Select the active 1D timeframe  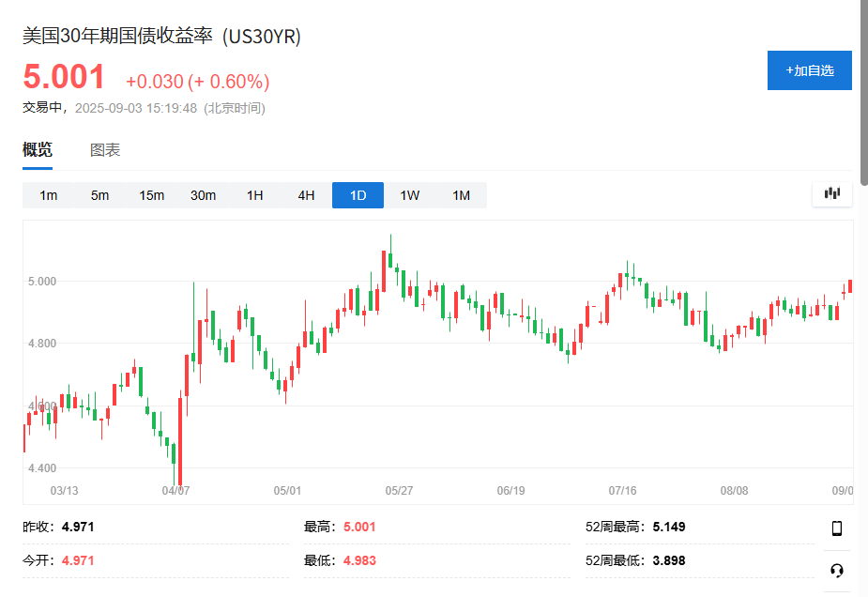(358, 195)
